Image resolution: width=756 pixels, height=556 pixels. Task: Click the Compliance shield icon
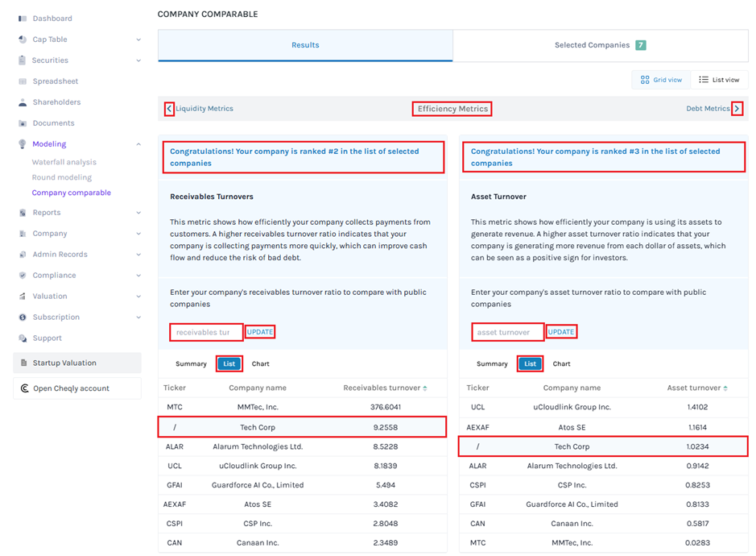[22, 276]
